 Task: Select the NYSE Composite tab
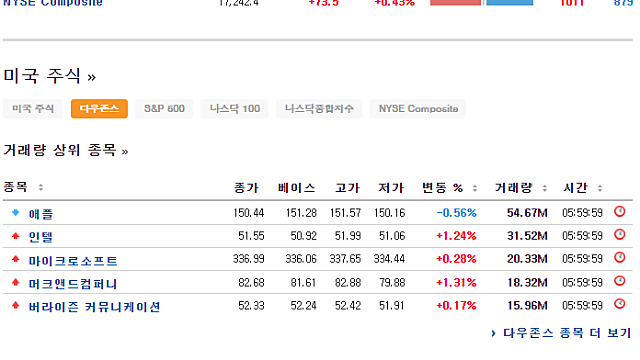click(418, 109)
